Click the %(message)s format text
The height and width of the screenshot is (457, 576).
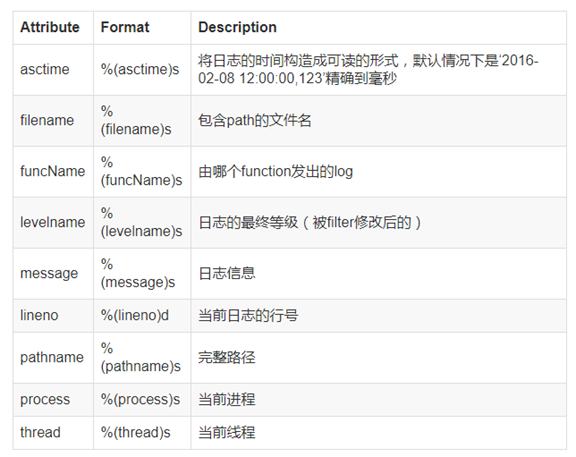pos(138,273)
